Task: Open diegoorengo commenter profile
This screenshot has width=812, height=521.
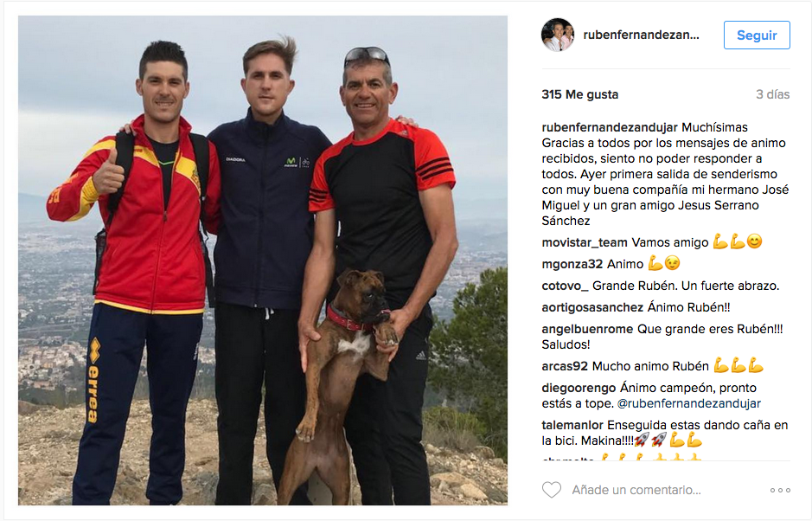Action: (x=579, y=389)
